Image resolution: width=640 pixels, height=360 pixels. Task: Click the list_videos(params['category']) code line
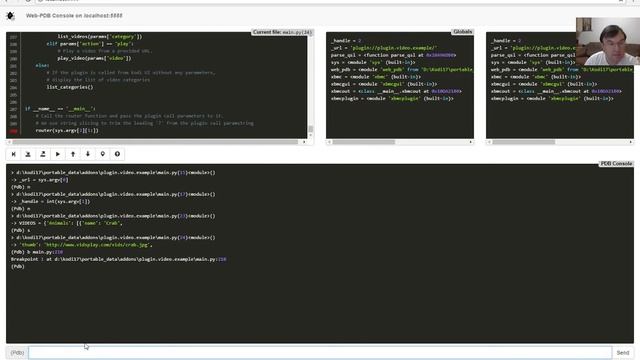100,37
